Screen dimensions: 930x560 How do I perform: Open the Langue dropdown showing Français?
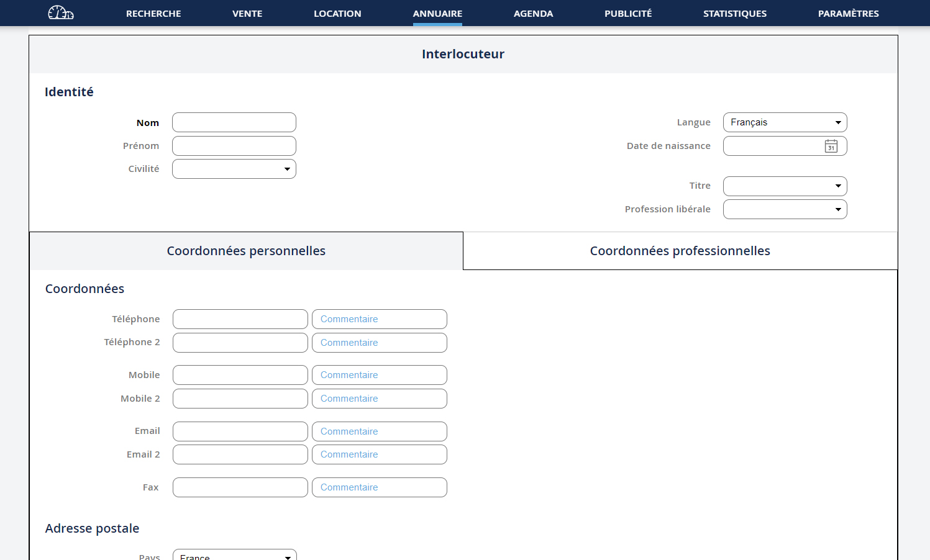(x=785, y=122)
